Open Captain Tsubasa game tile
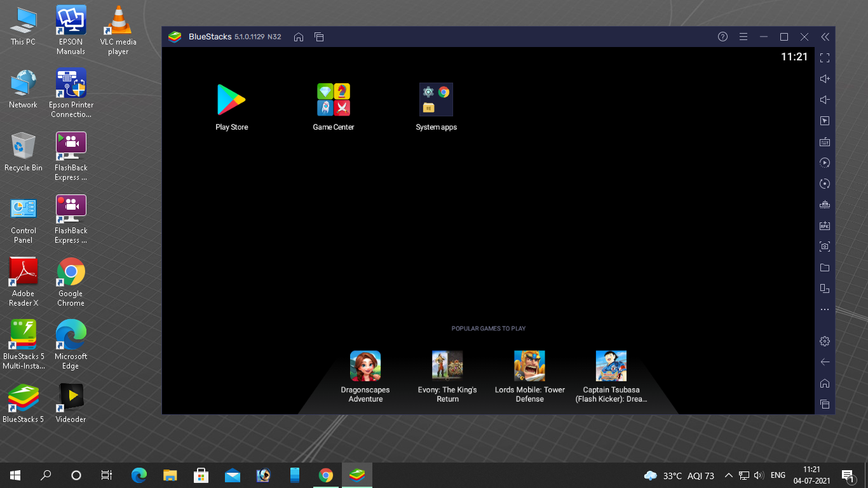868x488 pixels. 611,377
